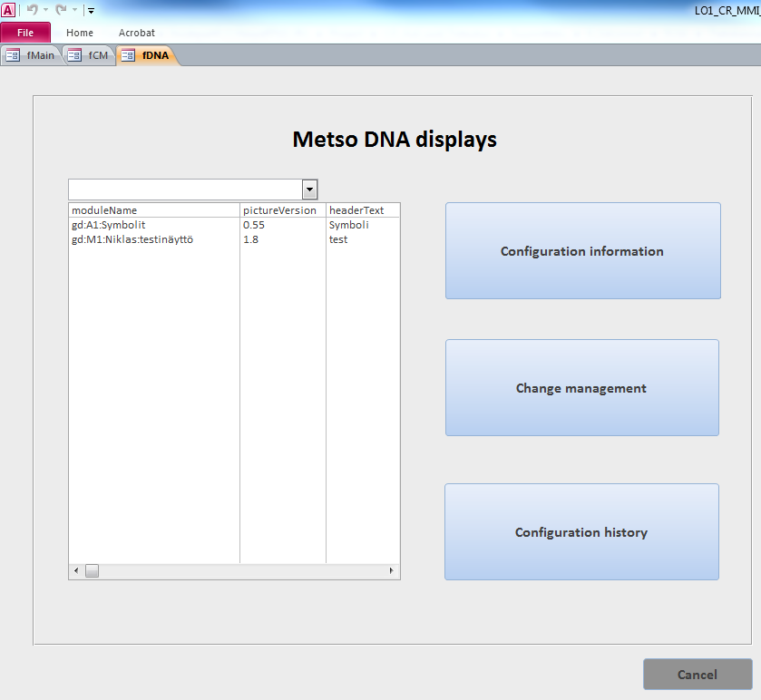
Task: Click the pictureVersion column header
Action: pyautogui.click(x=283, y=210)
